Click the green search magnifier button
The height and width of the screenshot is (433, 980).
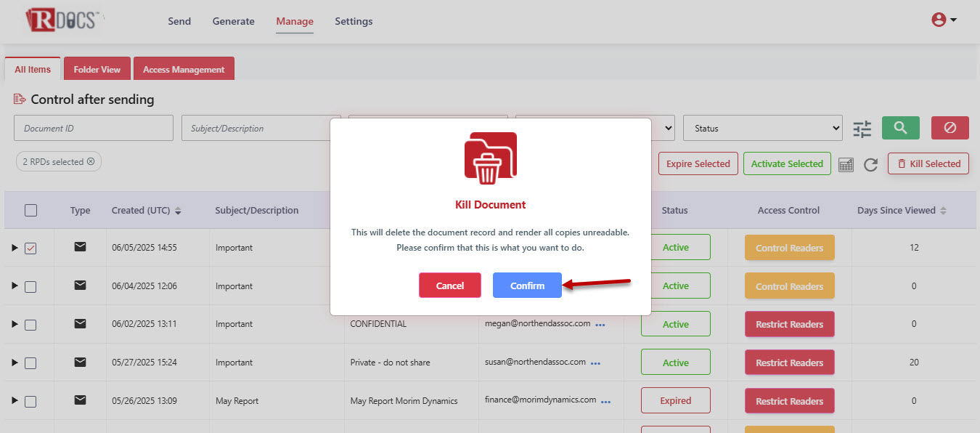coord(900,128)
